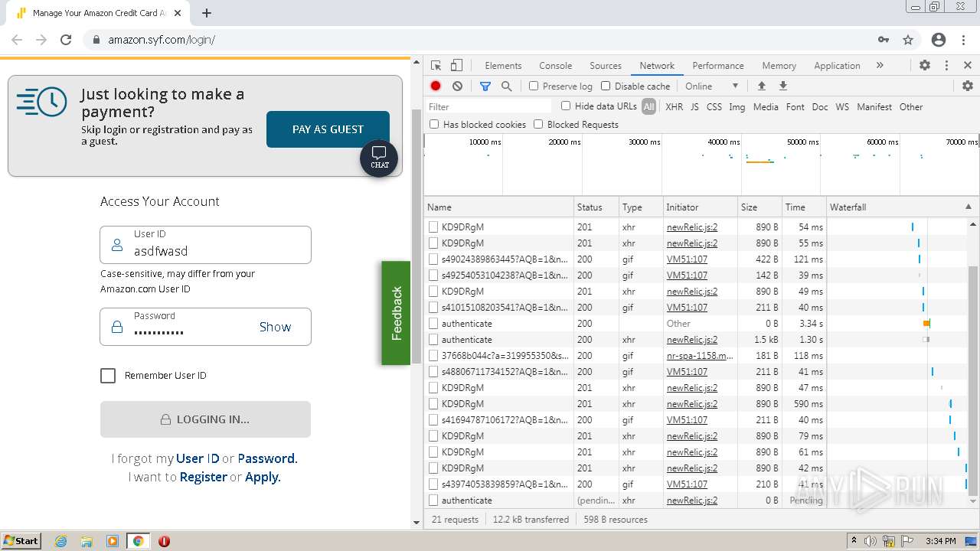Open the Windows Start menu

point(21,541)
